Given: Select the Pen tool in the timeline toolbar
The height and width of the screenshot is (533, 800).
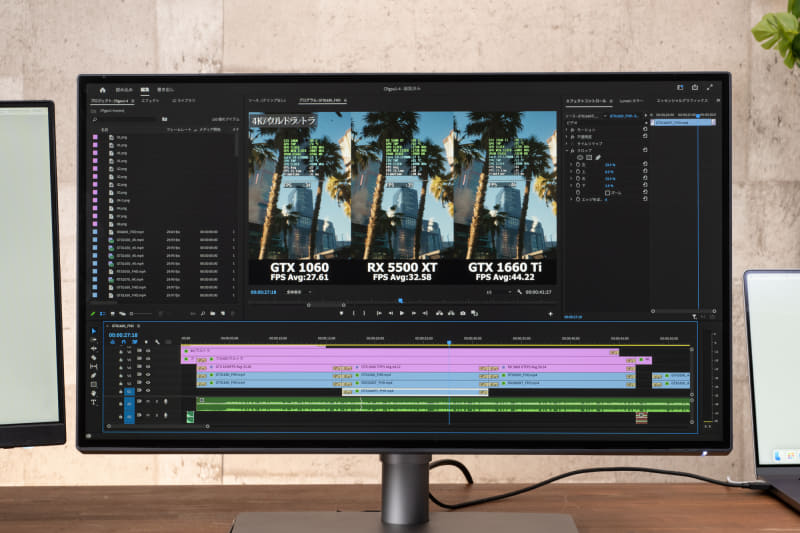Looking at the screenshot, I should 93,375.
